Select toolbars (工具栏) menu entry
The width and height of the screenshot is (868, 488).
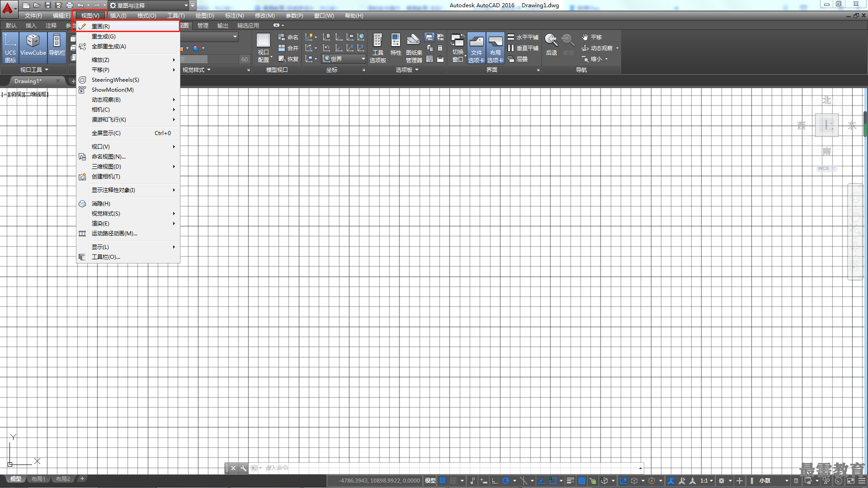pos(128,257)
